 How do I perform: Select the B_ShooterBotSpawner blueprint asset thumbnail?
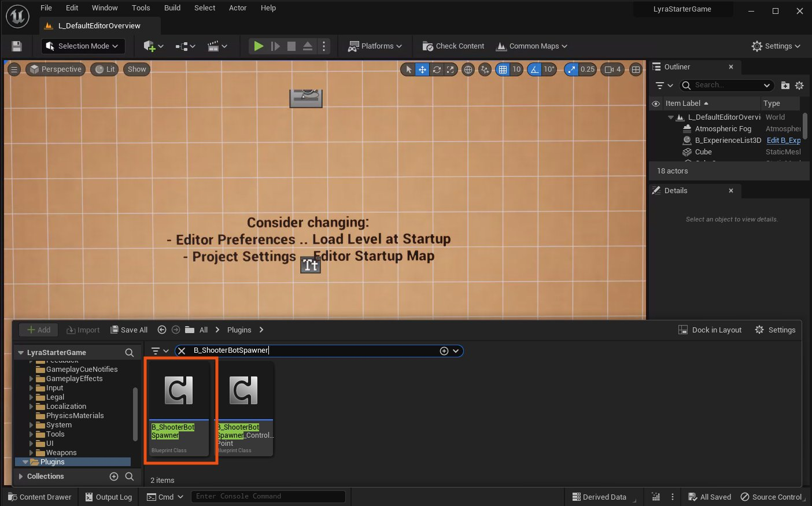(179, 390)
